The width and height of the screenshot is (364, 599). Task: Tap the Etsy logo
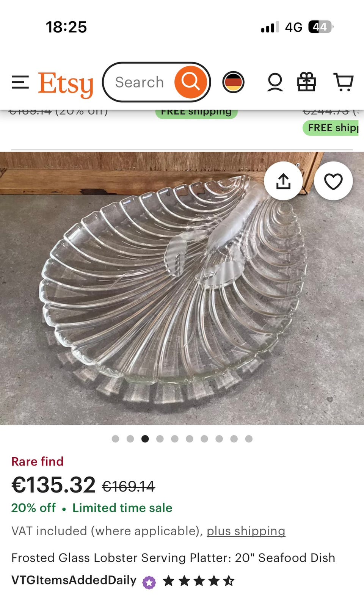tap(66, 84)
